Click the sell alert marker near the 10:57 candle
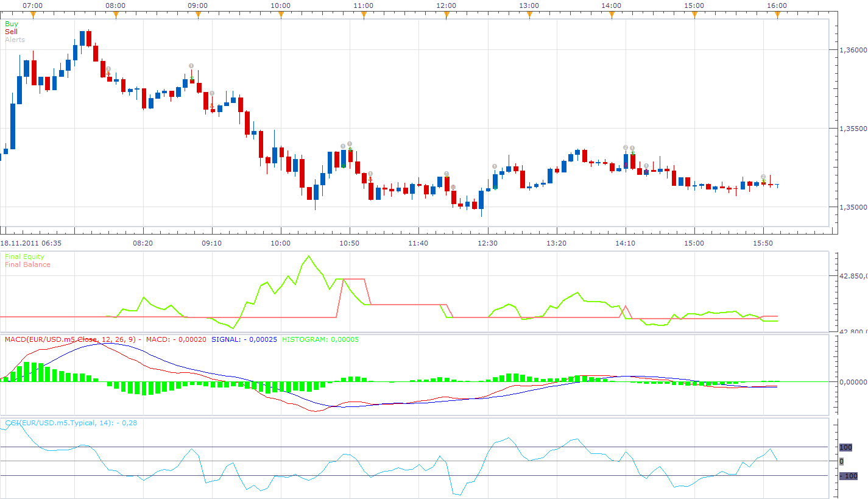The image size is (868, 499). (370, 174)
